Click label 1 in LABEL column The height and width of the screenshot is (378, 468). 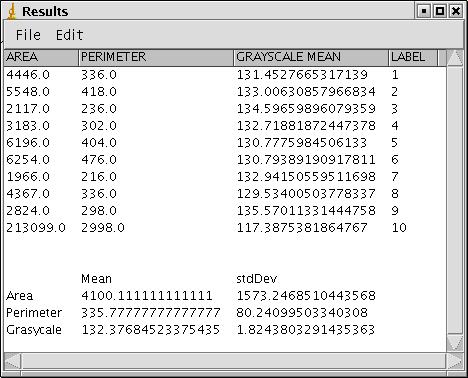(x=395, y=75)
